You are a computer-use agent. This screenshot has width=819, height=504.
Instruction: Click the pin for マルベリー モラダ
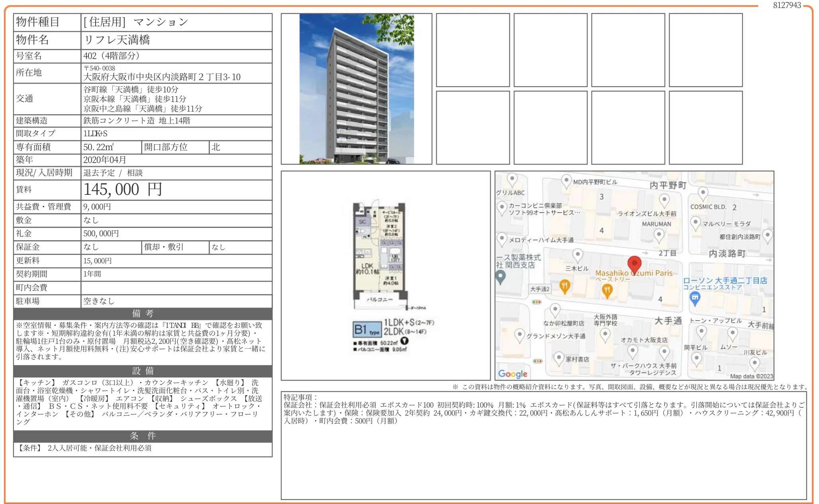(x=695, y=222)
